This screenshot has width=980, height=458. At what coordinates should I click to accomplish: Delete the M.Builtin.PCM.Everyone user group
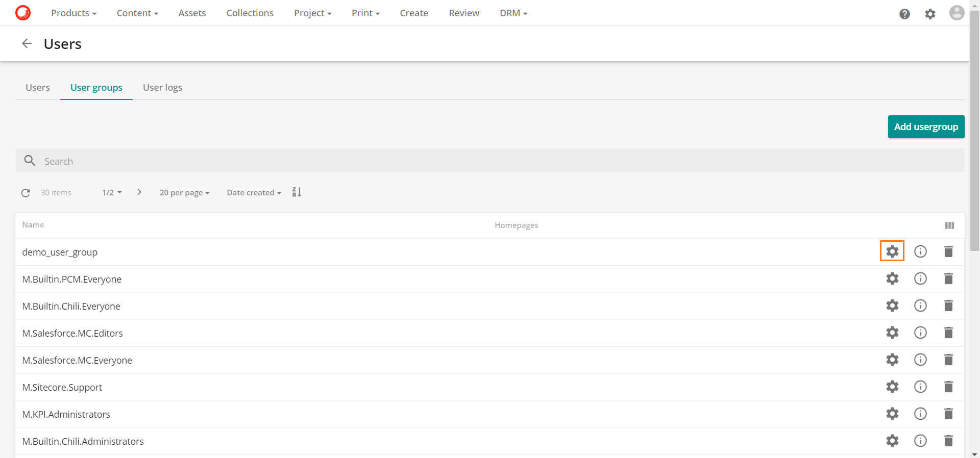(x=948, y=278)
